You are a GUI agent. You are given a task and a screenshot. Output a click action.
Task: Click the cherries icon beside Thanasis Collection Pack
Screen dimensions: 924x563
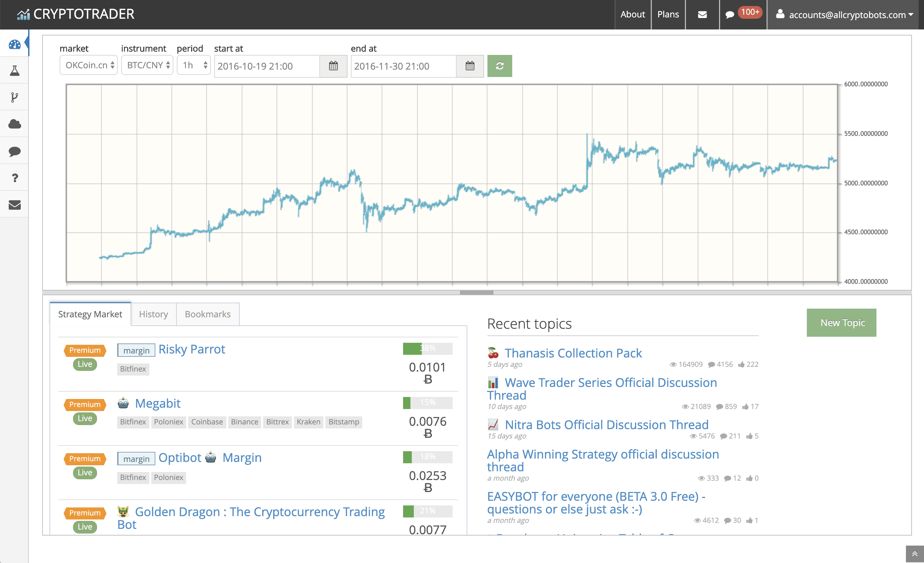coord(493,353)
